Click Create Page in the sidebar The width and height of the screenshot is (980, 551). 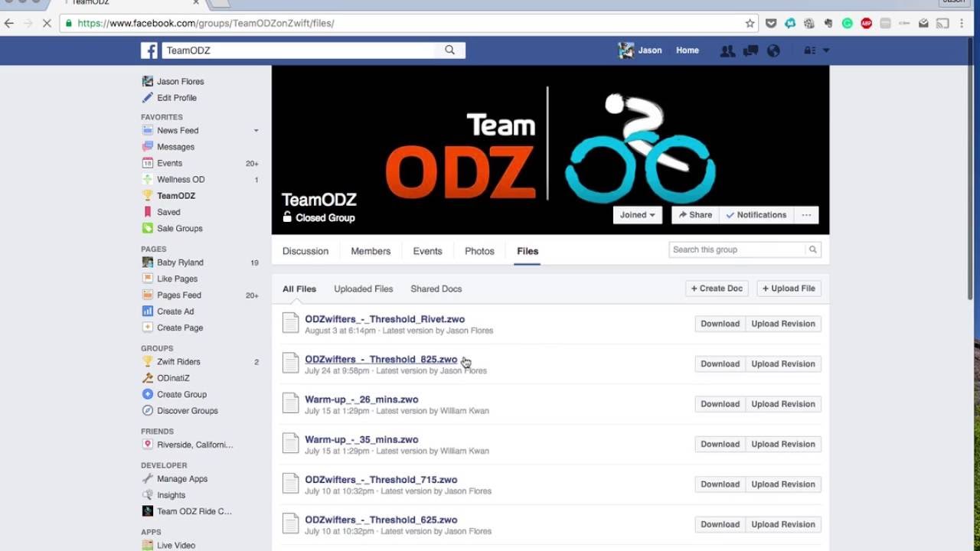[x=172, y=328]
